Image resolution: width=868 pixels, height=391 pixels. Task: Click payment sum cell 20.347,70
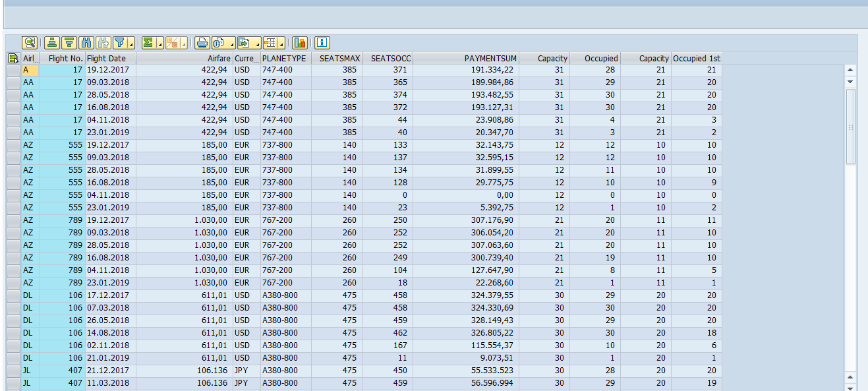point(466,133)
